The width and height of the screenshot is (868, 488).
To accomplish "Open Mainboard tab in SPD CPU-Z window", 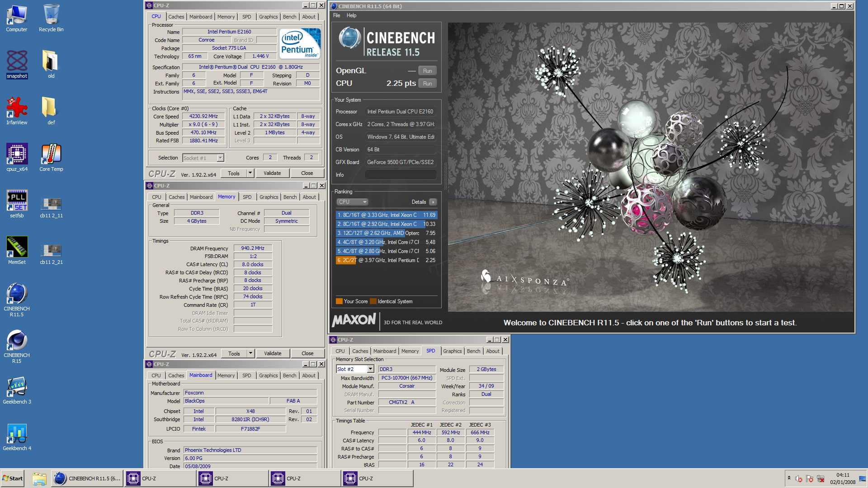I will tap(385, 351).
